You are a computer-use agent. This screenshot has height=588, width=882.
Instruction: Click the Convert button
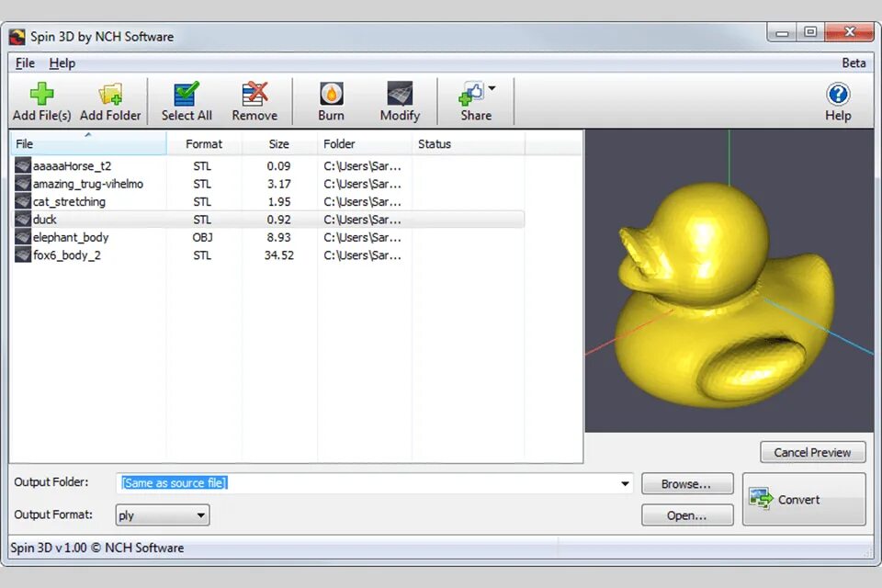point(803,500)
